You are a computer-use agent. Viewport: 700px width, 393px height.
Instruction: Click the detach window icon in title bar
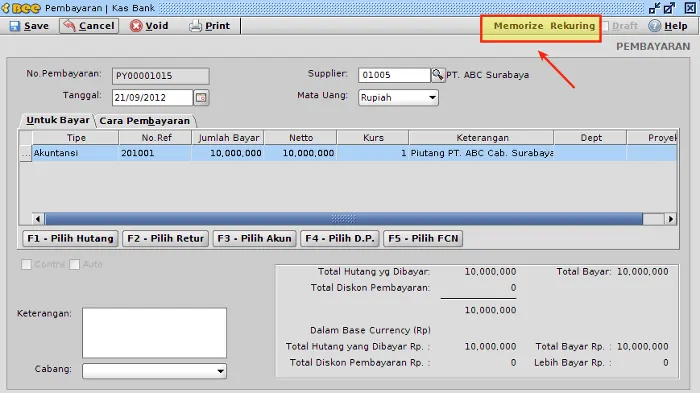[669, 8]
